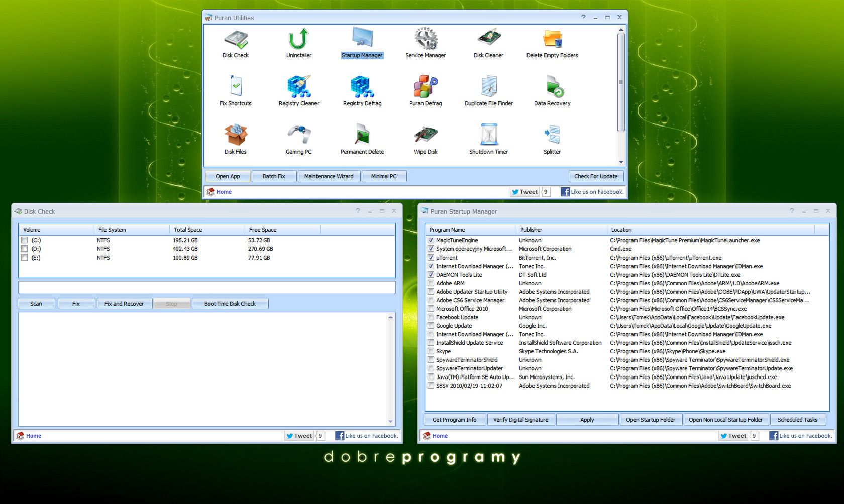The height and width of the screenshot is (504, 844).
Task: Click Check For Update button
Action: pyautogui.click(x=596, y=176)
